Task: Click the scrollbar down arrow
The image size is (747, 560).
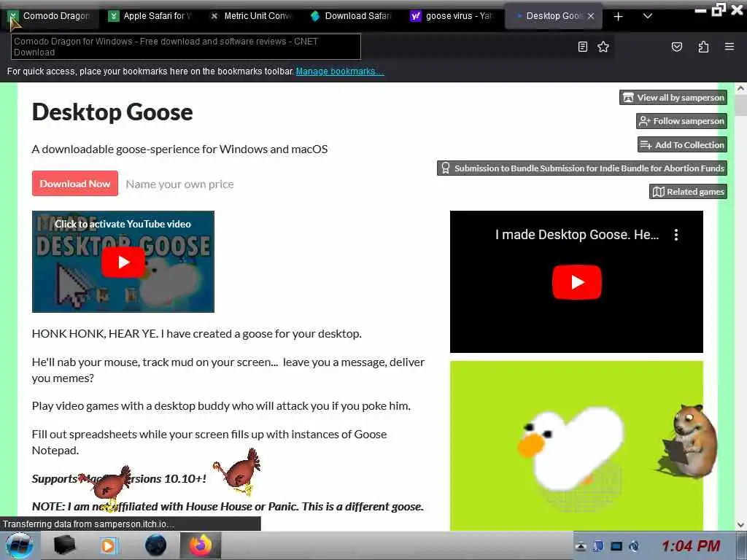Action: (740, 525)
